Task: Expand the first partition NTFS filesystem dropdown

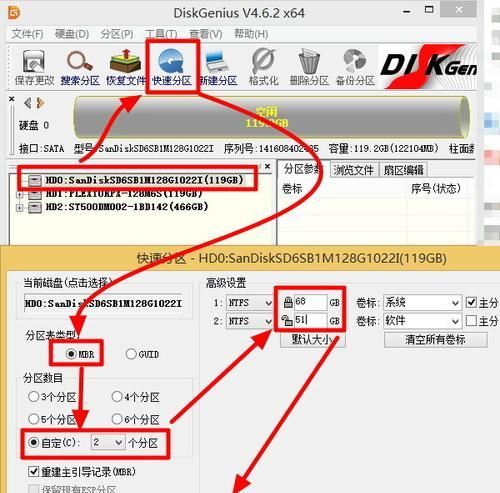Action: tap(249, 303)
